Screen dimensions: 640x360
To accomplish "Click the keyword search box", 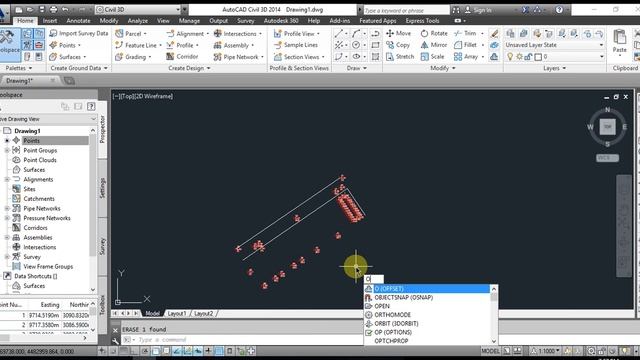I will point(406,10).
